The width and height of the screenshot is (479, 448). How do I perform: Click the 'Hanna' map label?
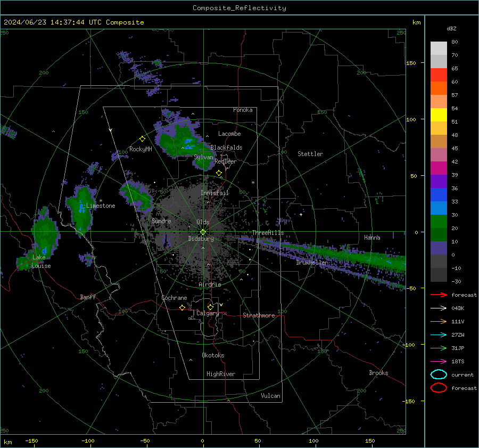[372, 238]
